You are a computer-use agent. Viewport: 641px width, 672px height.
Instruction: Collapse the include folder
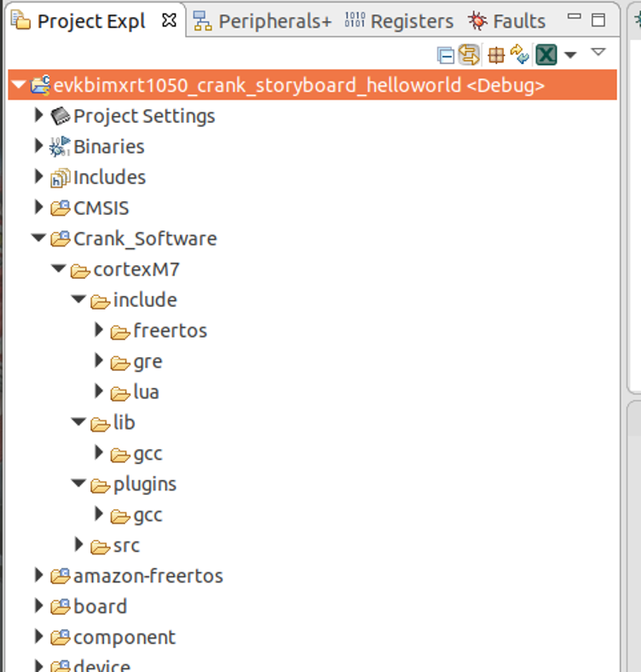click(x=78, y=299)
